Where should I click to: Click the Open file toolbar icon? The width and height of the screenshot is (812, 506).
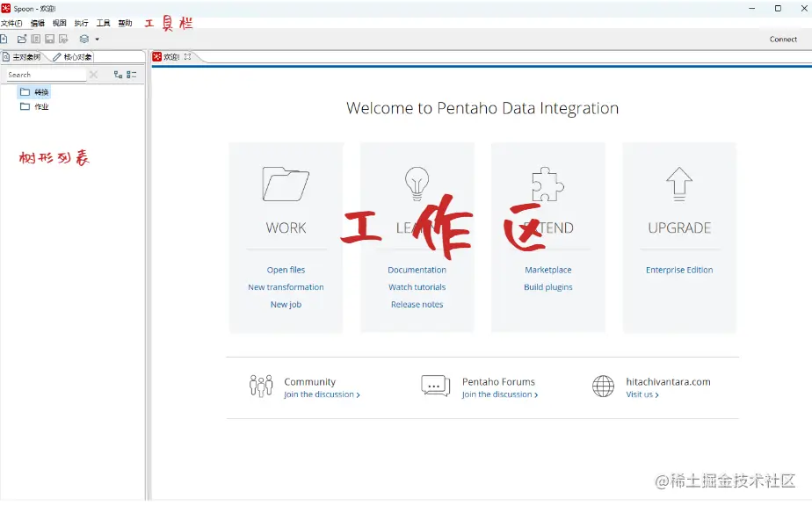coord(22,39)
